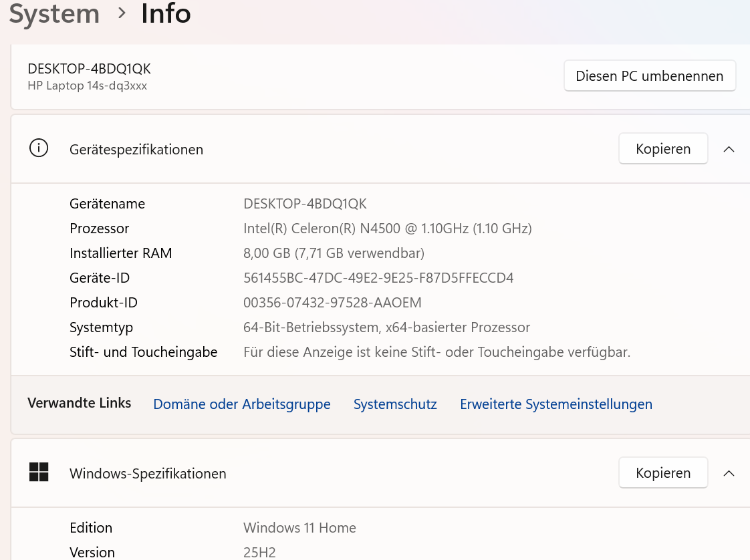Click the RAM value 8,00 GB
This screenshot has width=750, height=560.
334,253
